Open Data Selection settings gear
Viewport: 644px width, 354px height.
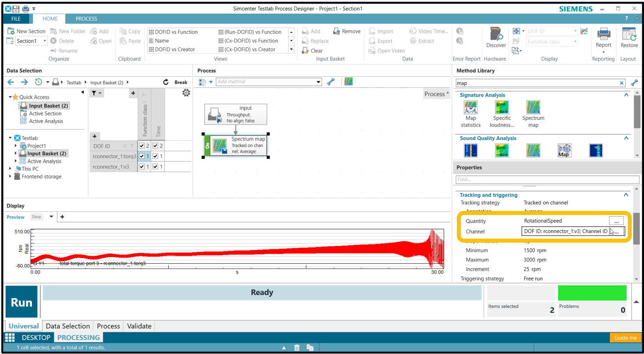pos(186,93)
